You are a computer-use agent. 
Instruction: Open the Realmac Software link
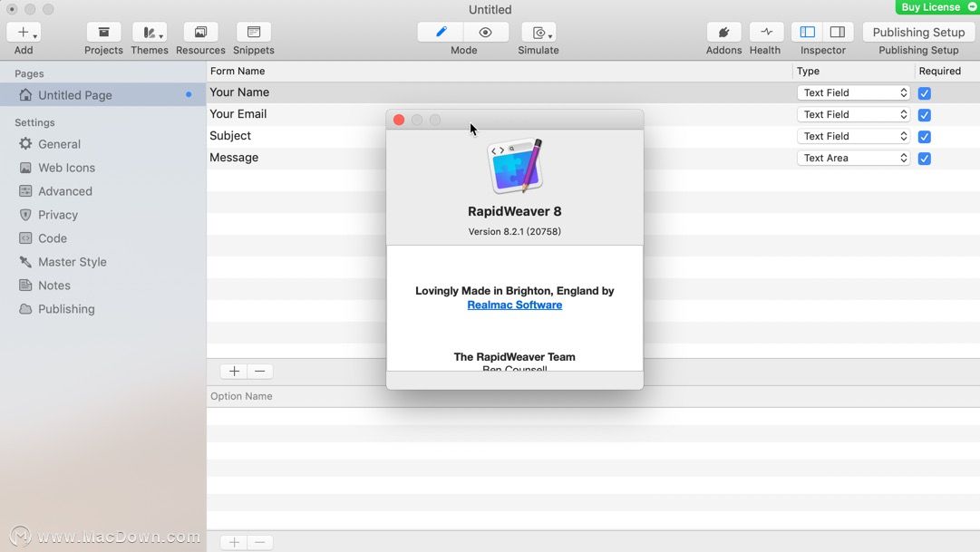514,305
